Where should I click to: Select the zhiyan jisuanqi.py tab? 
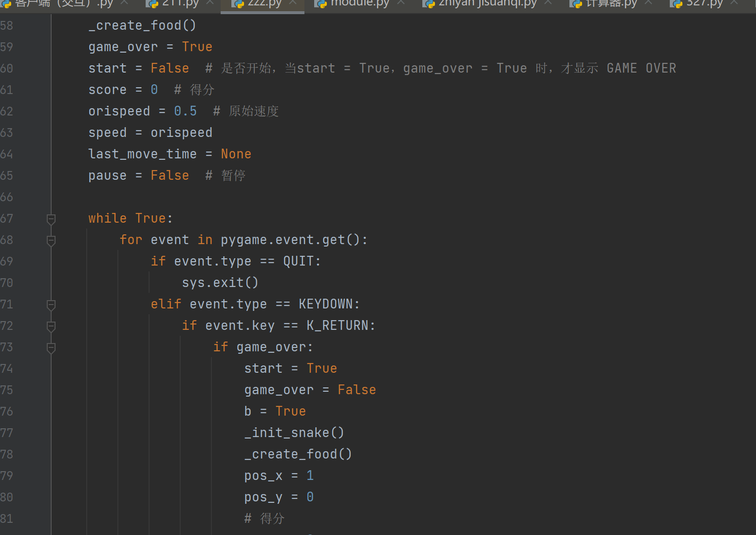[x=480, y=3]
